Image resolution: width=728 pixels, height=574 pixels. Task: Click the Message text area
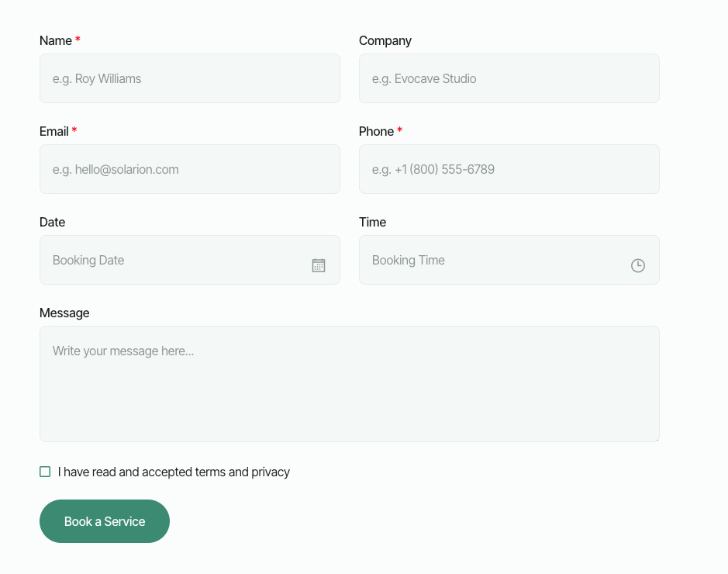349,384
